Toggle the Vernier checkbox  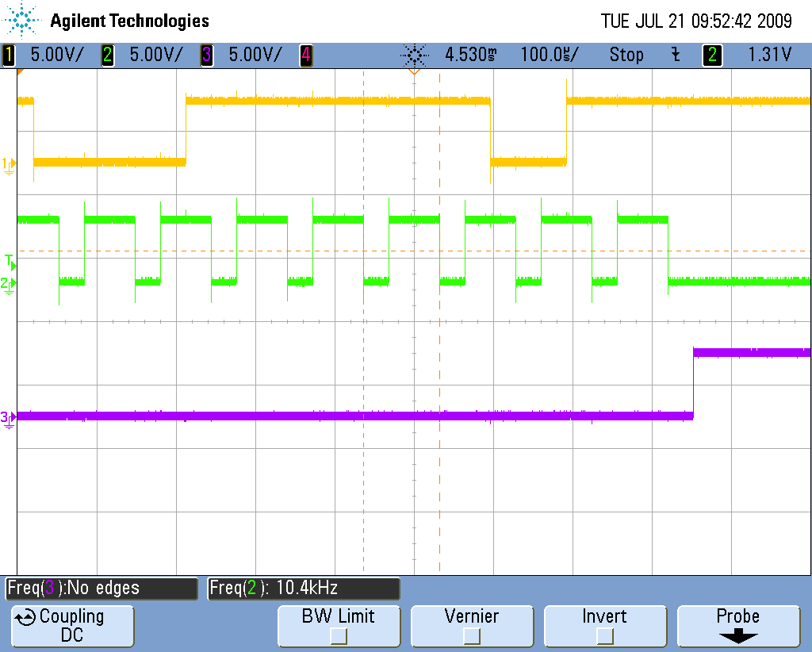tap(472, 636)
